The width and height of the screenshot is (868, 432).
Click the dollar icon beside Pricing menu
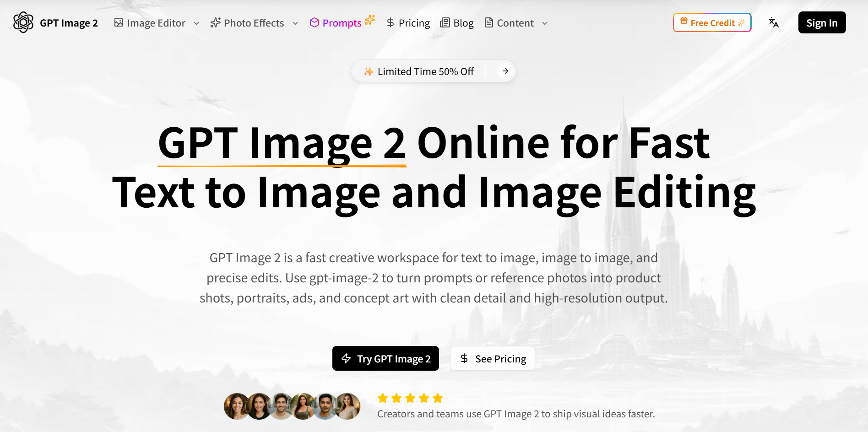(x=391, y=23)
